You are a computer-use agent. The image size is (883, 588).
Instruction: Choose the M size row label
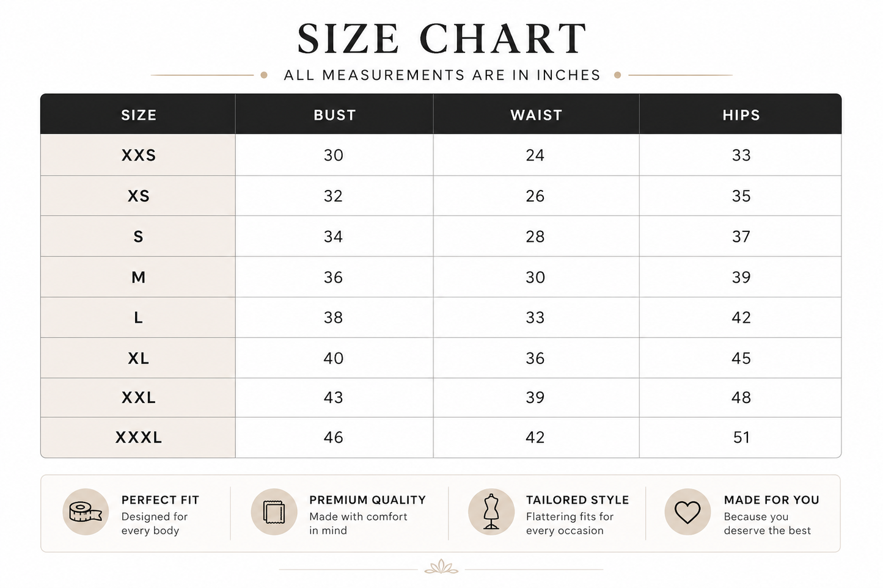[139, 277]
